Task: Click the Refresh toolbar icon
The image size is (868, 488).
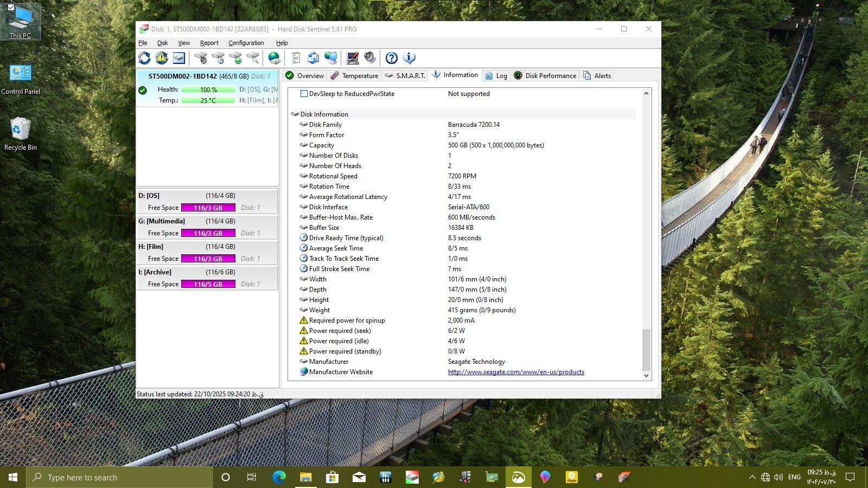Action: point(144,58)
